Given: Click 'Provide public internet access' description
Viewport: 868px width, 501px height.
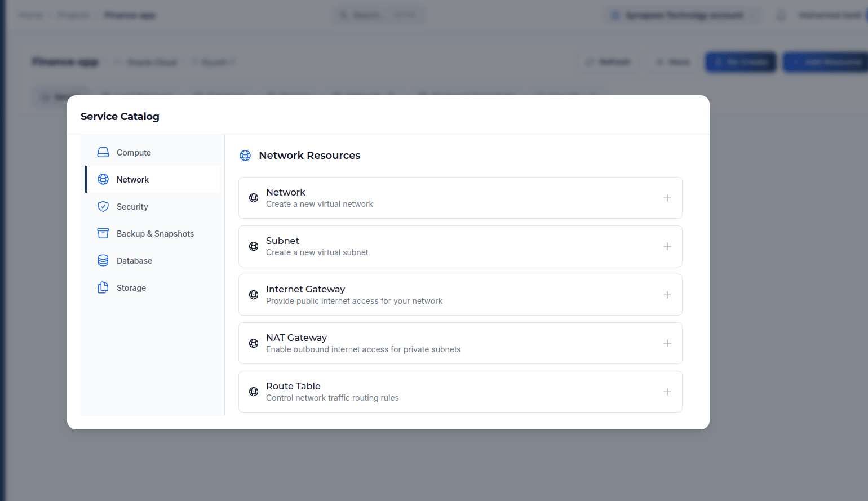Looking at the screenshot, I should coord(355,301).
